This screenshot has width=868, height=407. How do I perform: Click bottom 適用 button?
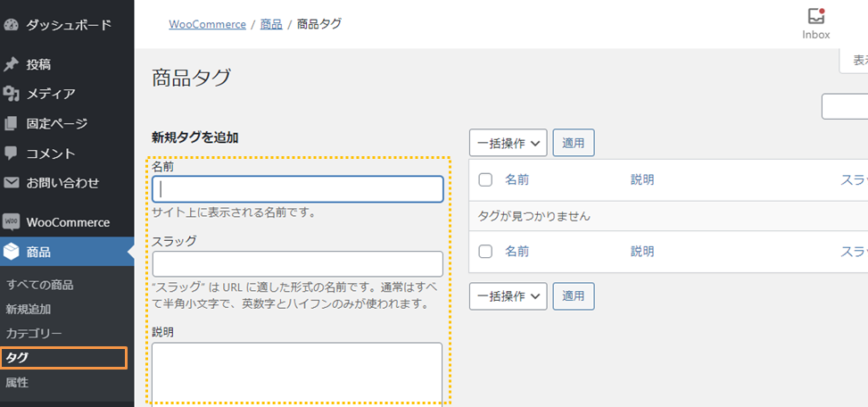tap(574, 296)
